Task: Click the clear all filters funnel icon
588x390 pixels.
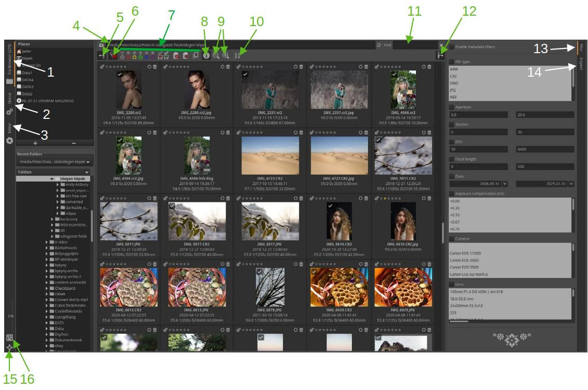Action: pyautogui.click(x=113, y=55)
